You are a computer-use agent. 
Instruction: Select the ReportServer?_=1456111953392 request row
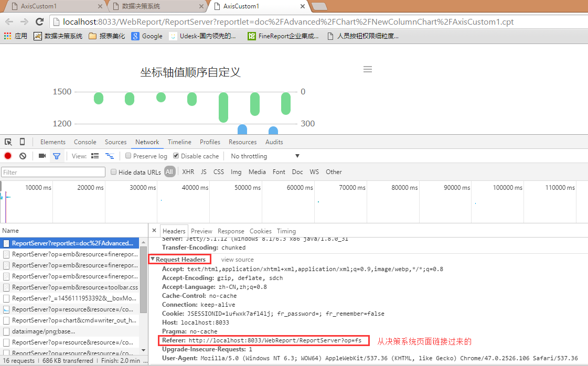(x=70, y=298)
